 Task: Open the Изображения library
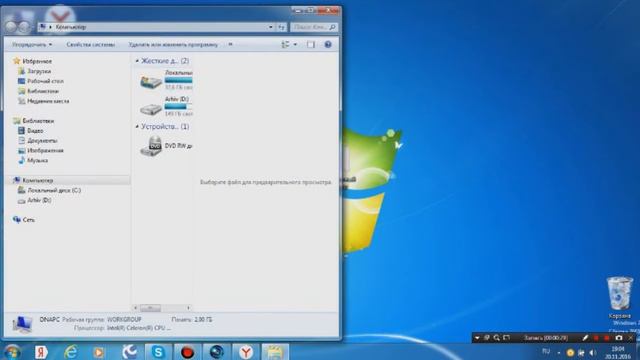click(x=41, y=151)
